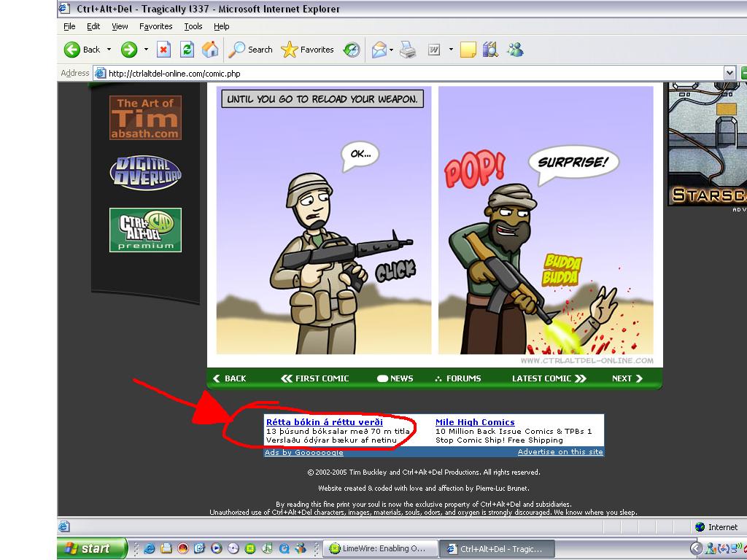Open the Search pane from the toolbar
The width and height of the screenshot is (747, 560).
251,50
